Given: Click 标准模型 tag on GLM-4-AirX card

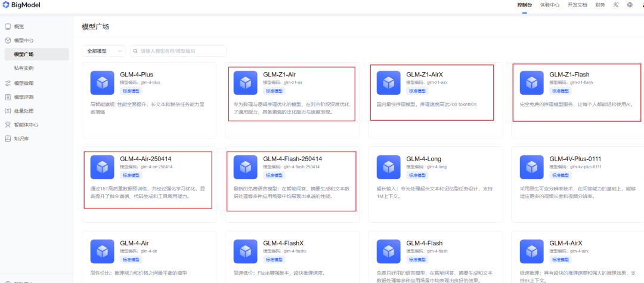Looking at the screenshot, I should [x=559, y=260].
